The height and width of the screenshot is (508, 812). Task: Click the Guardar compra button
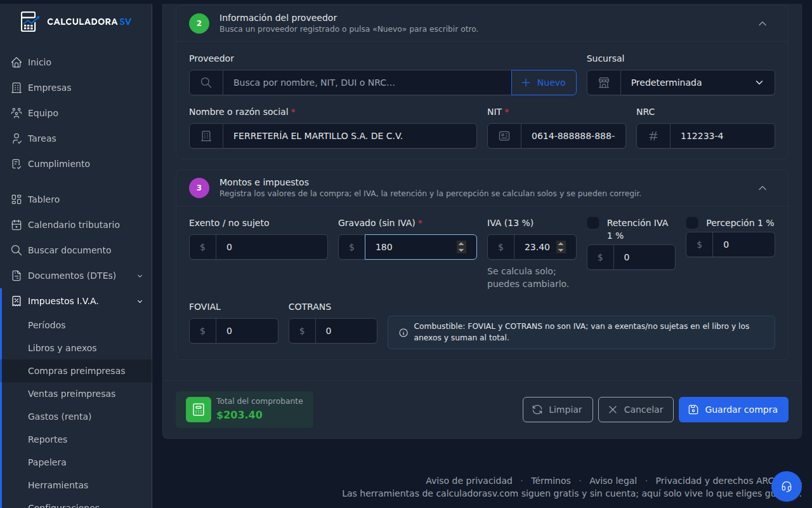pos(733,410)
